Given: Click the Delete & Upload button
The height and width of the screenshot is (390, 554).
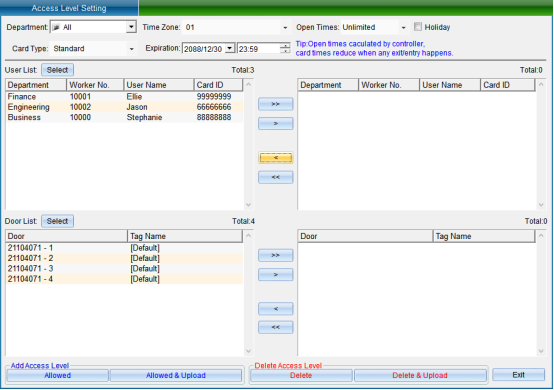Looking at the screenshot, I should tap(420, 375).
